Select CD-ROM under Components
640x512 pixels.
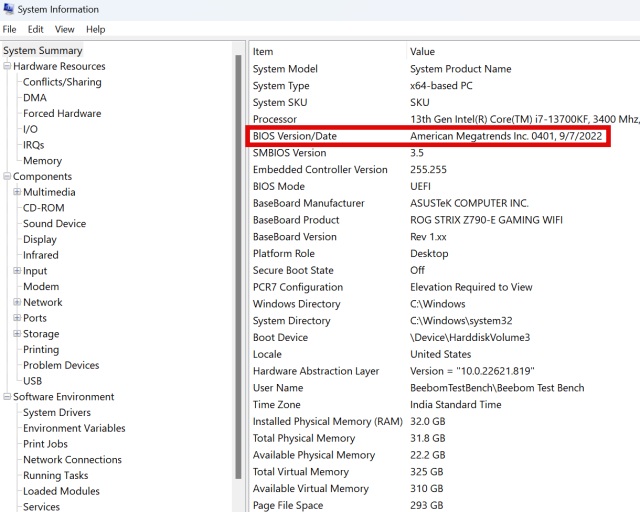[x=44, y=208]
